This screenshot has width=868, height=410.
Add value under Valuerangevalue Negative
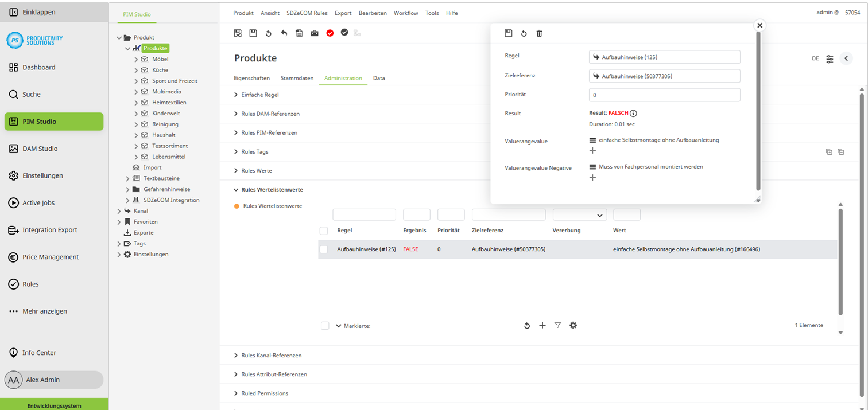coord(592,178)
